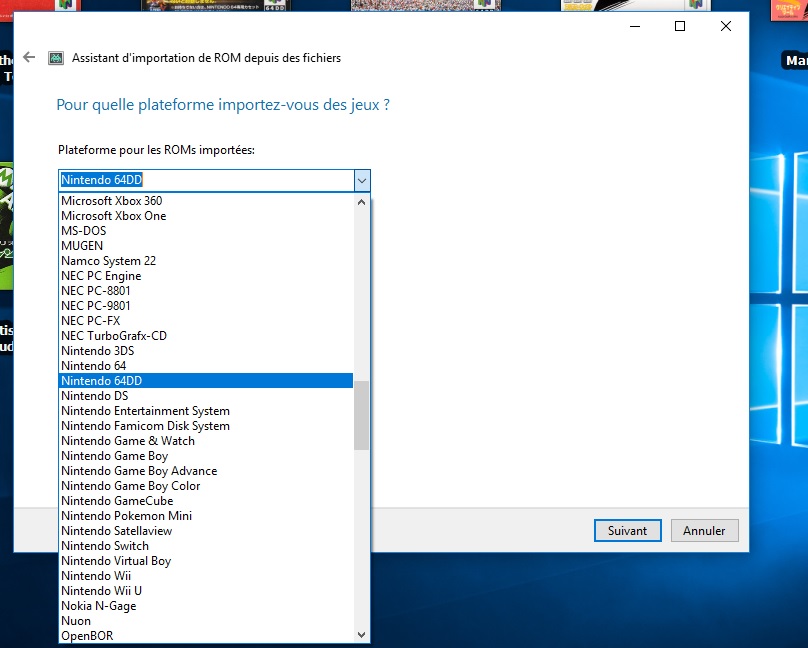Select Microsoft Xbox One platform
The width and height of the screenshot is (808, 648).
[206, 215]
